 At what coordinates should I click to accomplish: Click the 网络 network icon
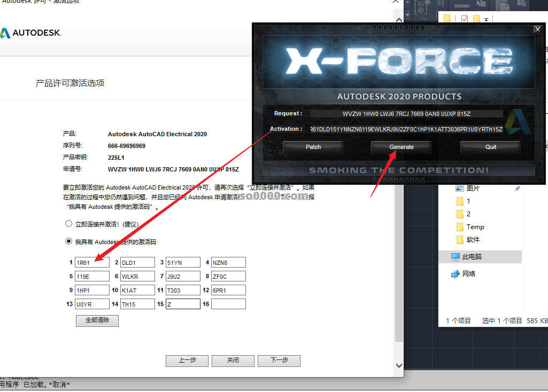[455, 274]
